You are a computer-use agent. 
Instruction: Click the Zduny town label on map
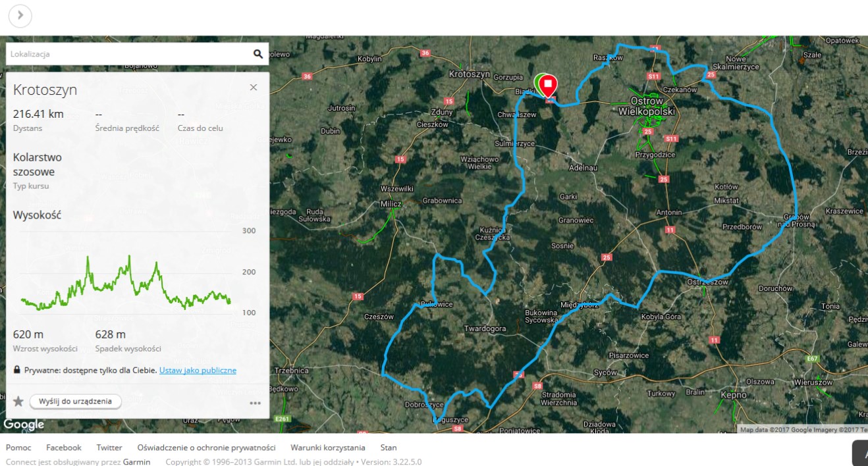pyautogui.click(x=442, y=111)
